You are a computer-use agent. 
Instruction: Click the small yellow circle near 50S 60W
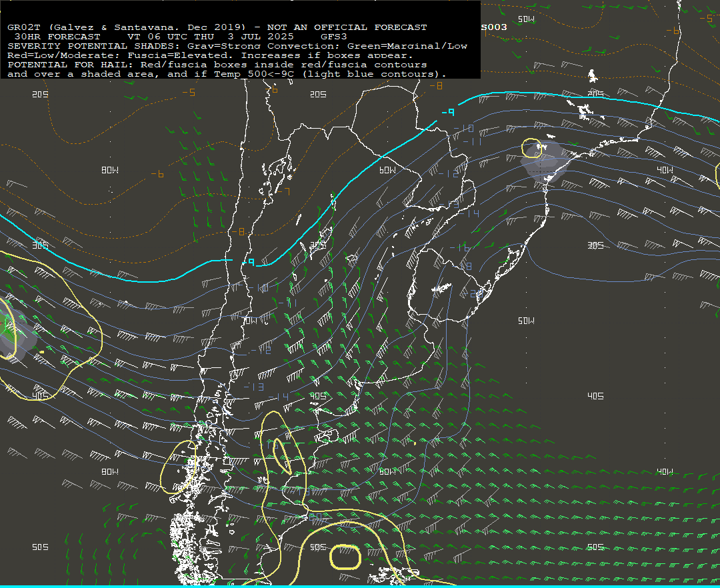(345, 557)
